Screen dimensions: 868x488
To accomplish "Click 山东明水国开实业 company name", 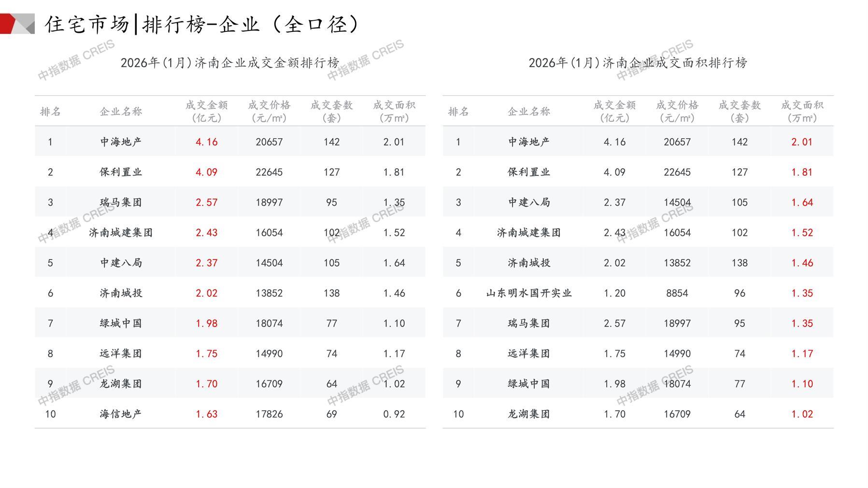I will pyautogui.click(x=529, y=293).
